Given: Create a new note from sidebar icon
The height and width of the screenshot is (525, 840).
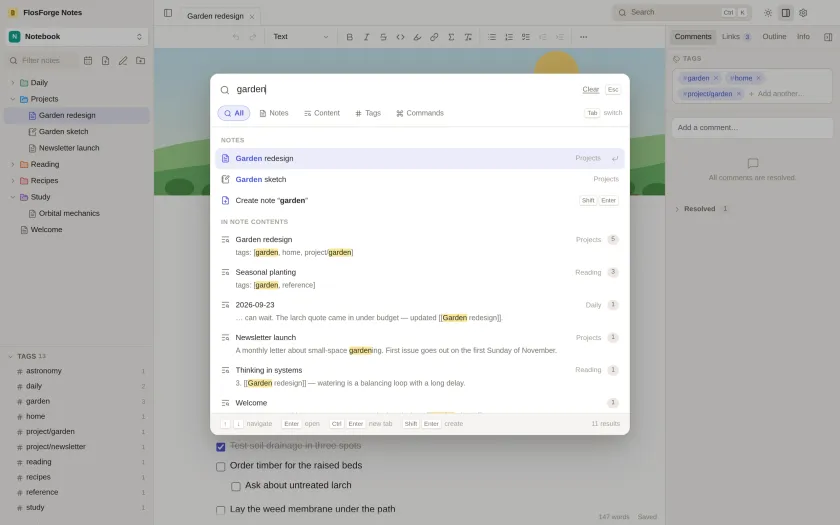Looking at the screenshot, I should [x=106, y=61].
